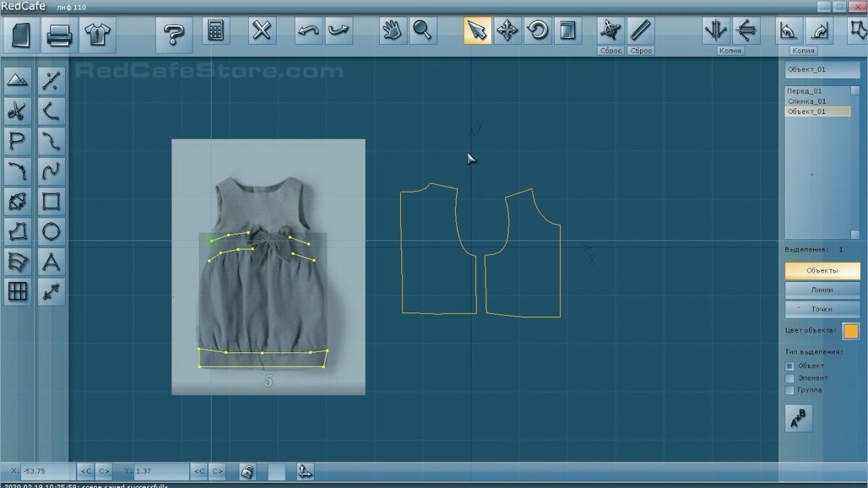Click the <C button next to X field
The height and width of the screenshot is (488, 868).
click(x=85, y=471)
